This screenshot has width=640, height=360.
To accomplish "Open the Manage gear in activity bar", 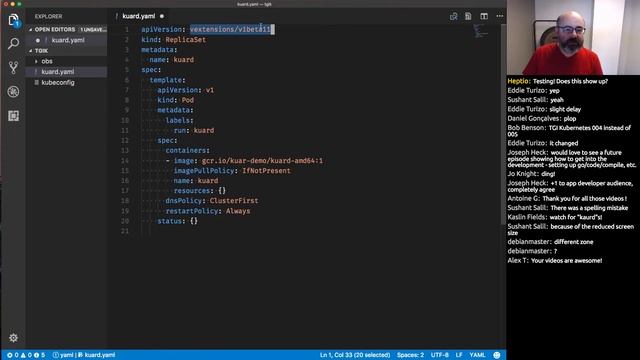I will pyautogui.click(x=13, y=338).
